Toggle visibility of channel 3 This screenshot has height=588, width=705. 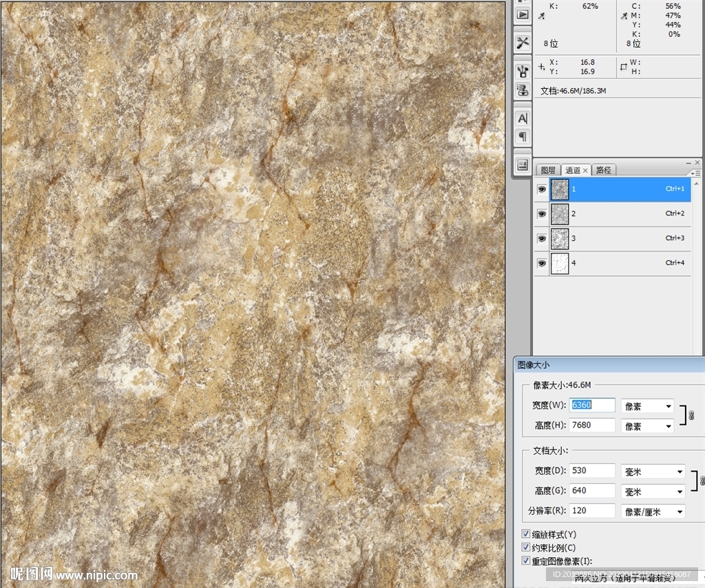click(x=542, y=238)
